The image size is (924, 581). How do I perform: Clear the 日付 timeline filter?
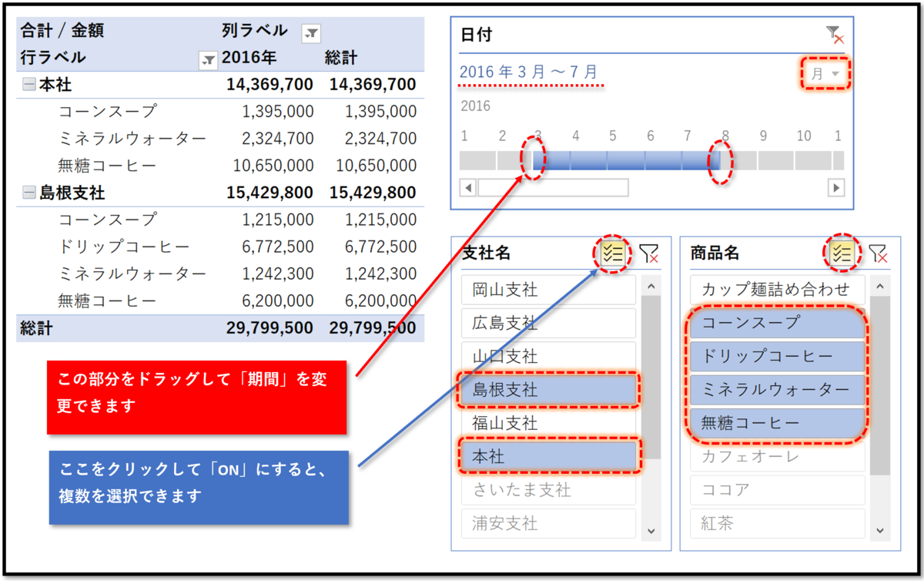point(833,32)
